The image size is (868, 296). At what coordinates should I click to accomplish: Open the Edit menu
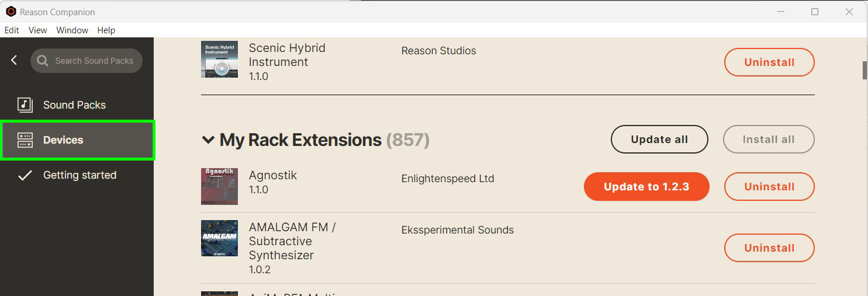click(12, 30)
